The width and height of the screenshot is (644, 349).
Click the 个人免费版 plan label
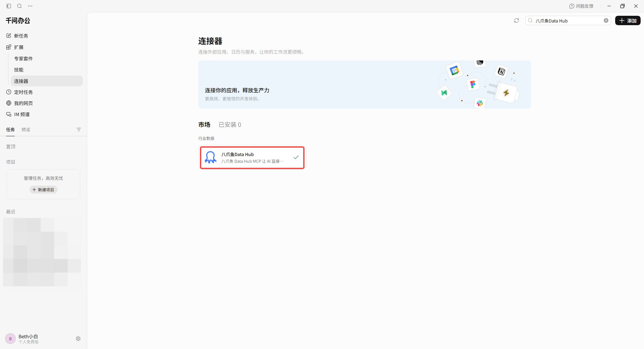[29, 342]
